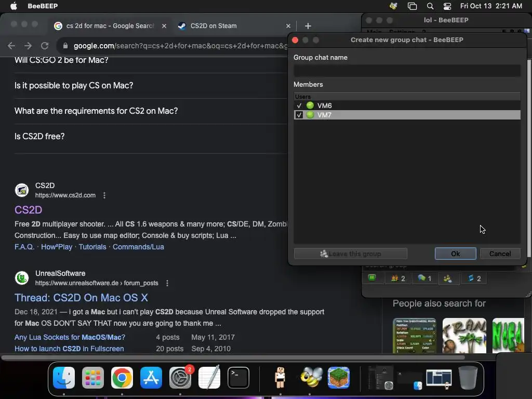Open the palm tree People also search thumbnail
532x399 pixels.
point(464,336)
